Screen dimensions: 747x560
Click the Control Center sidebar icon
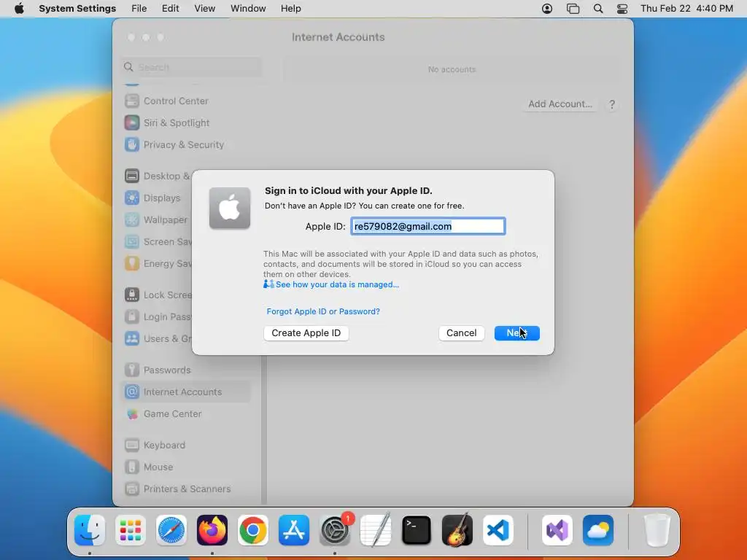click(132, 101)
